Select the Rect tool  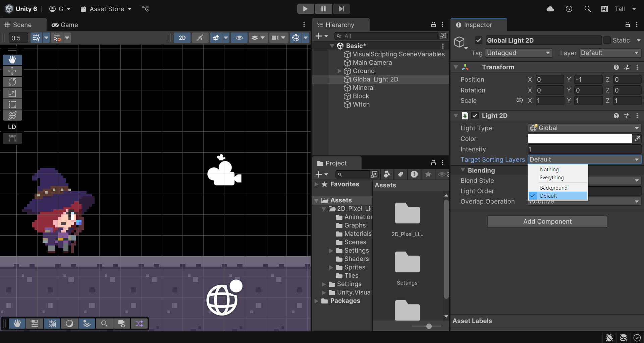tap(12, 104)
